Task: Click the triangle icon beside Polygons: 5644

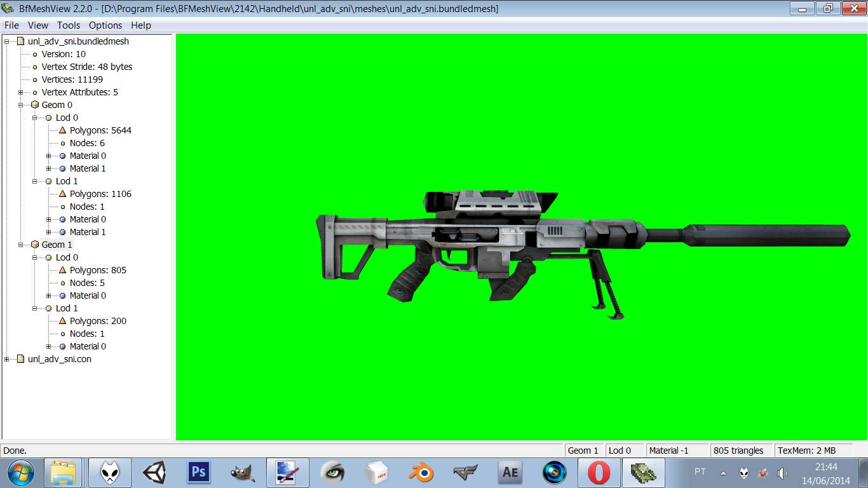Action: point(62,130)
